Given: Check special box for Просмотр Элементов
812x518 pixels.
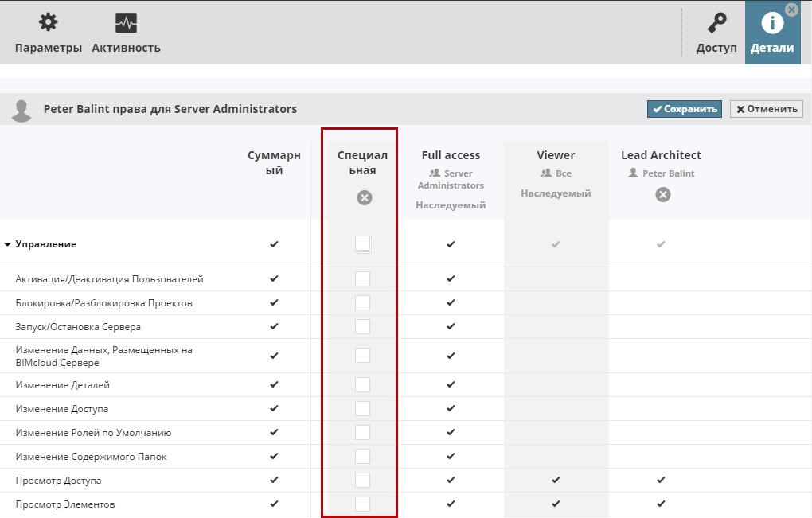Looking at the screenshot, I should pyautogui.click(x=362, y=504).
